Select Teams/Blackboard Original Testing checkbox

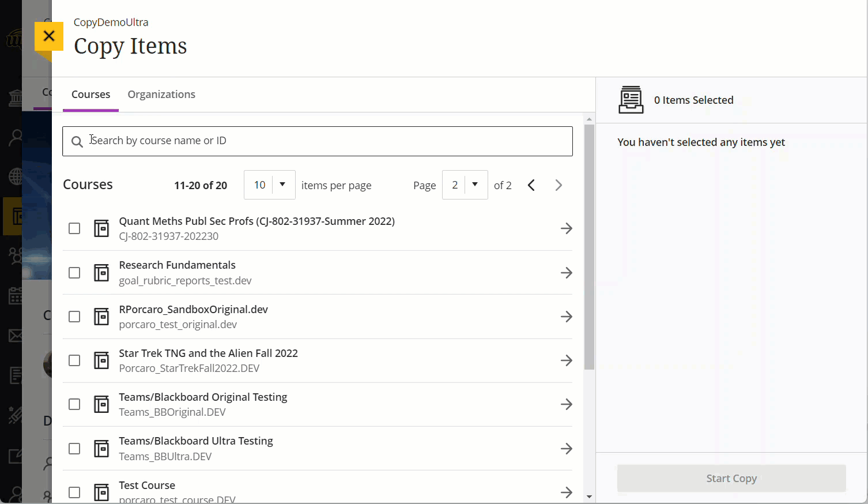(x=74, y=404)
